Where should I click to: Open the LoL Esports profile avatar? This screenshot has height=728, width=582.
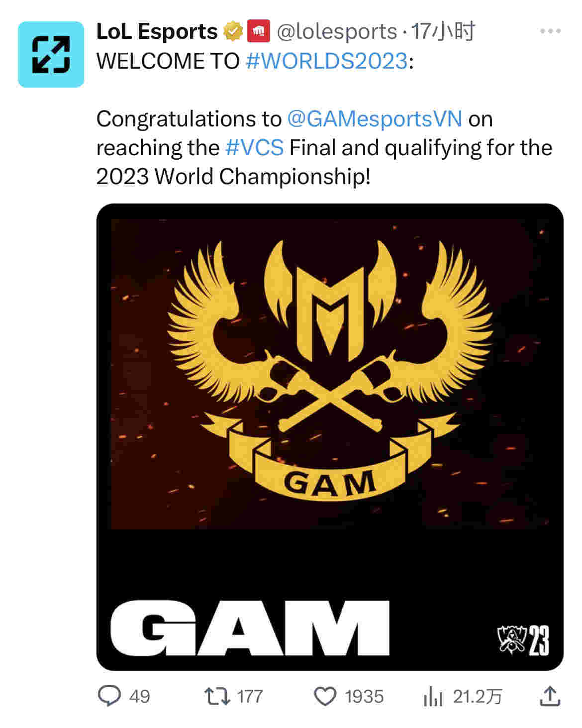(51, 54)
